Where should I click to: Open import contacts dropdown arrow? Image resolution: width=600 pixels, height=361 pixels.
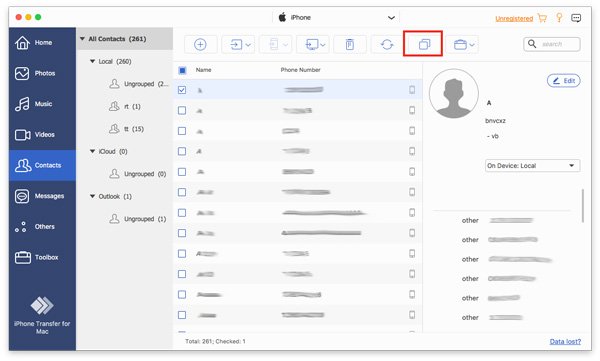pyautogui.click(x=248, y=45)
